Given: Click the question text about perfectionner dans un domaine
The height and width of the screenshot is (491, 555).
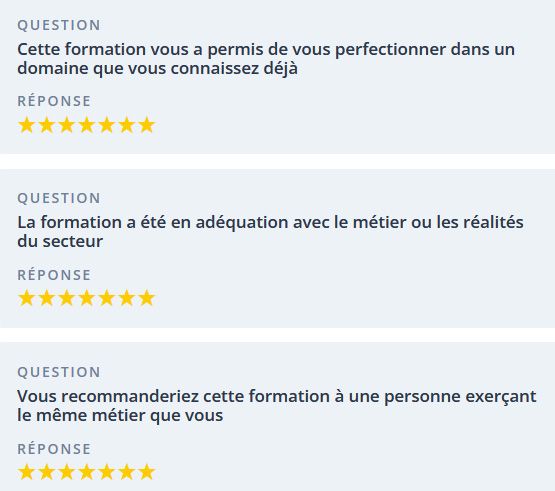Looking at the screenshot, I should click(266, 59).
